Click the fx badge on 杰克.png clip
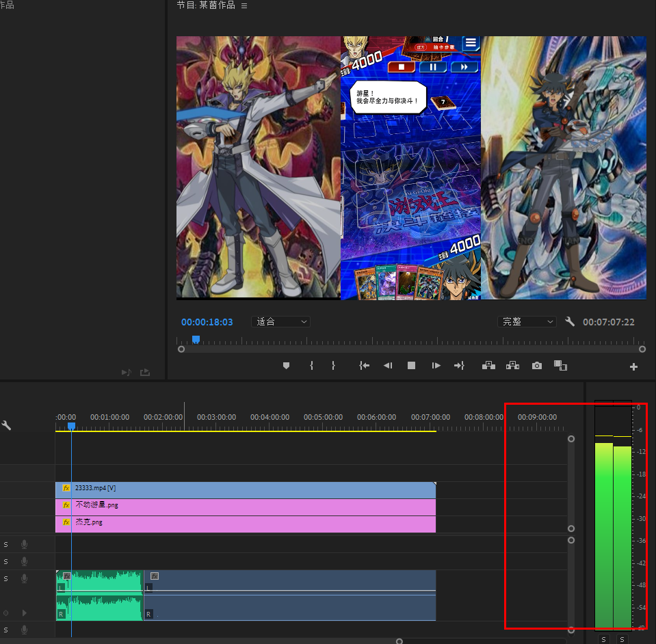 coord(66,522)
